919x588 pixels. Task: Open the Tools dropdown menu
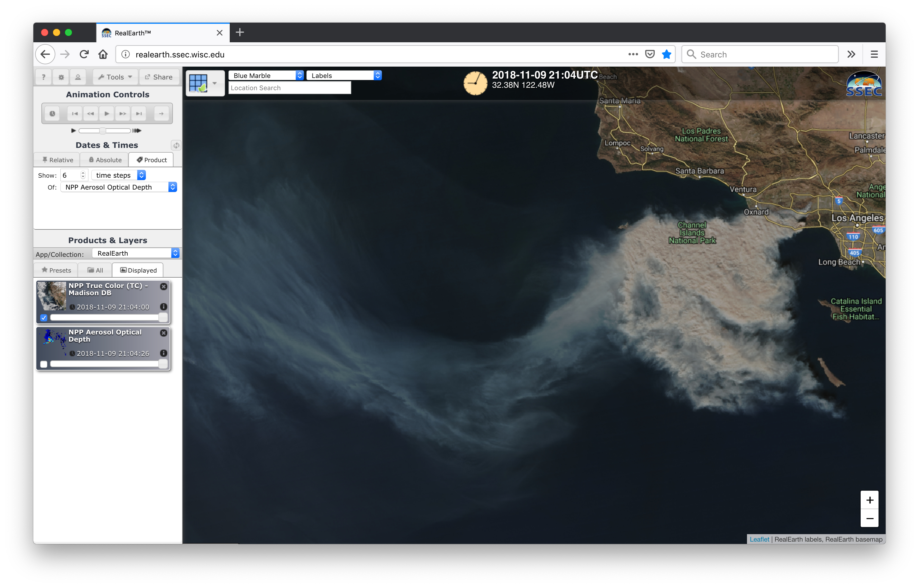[115, 77]
